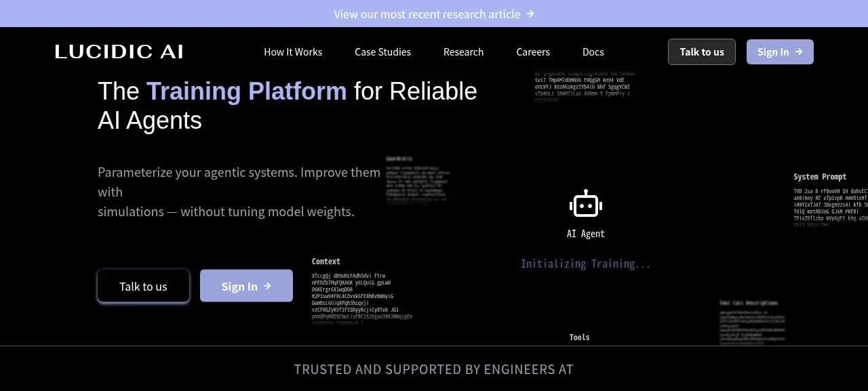The width and height of the screenshot is (868, 391).
Task: Click the AI Agent robot icon
Action: click(586, 204)
